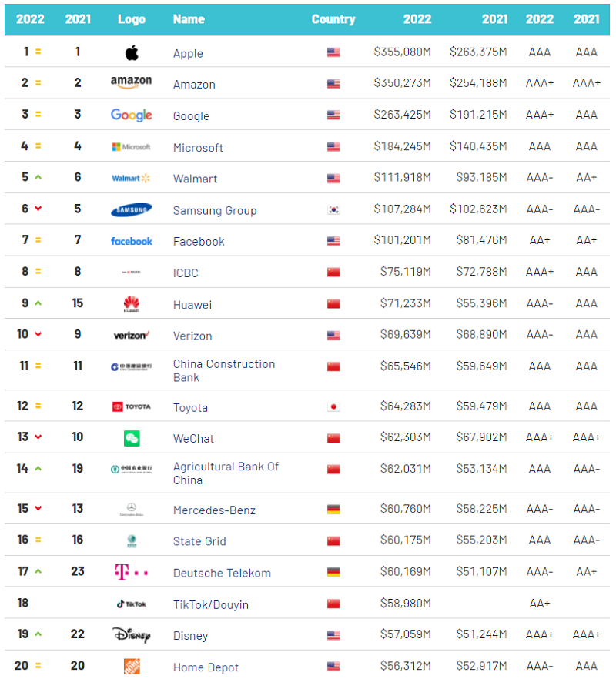Click the Country column header
This screenshot has height=679, width=616.
[333, 19]
